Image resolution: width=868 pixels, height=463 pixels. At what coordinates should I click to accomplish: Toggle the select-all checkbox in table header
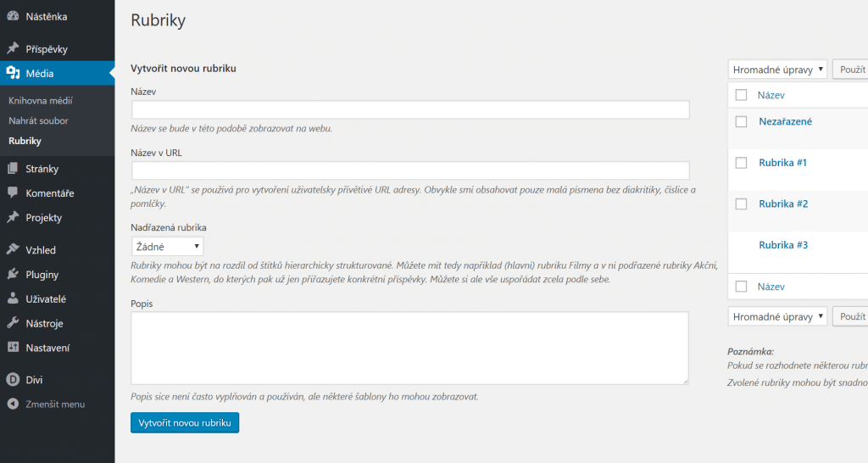tap(741, 95)
